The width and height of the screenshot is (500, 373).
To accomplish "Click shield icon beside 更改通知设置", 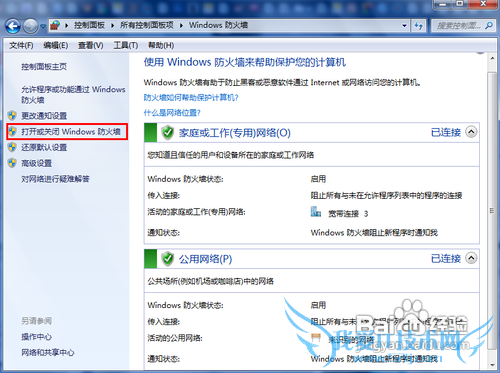I will [x=12, y=116].
